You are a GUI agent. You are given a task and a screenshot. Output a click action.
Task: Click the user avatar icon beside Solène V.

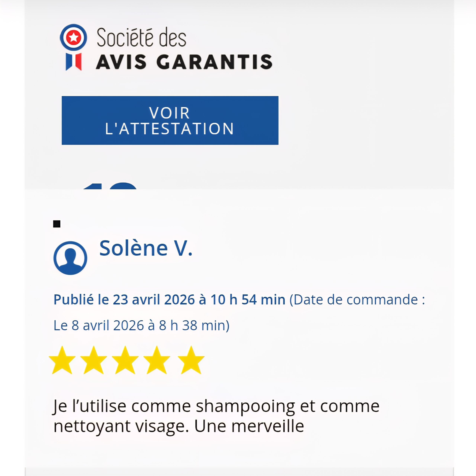(70, 258)
